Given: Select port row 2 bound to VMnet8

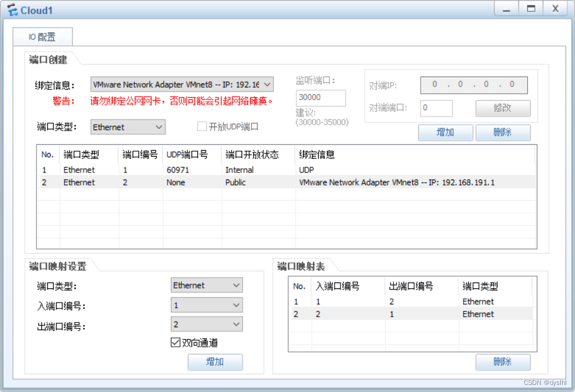Looking at the screenshot, I should (x=286, y=182).
